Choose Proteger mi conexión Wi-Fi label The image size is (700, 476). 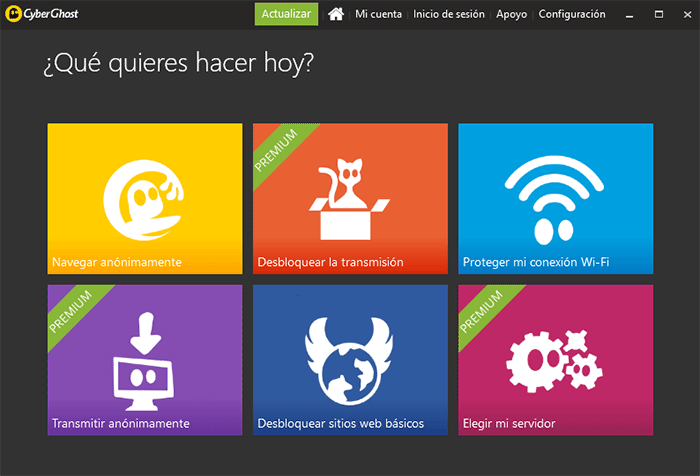pyautogui.click(x=536, y=262)
